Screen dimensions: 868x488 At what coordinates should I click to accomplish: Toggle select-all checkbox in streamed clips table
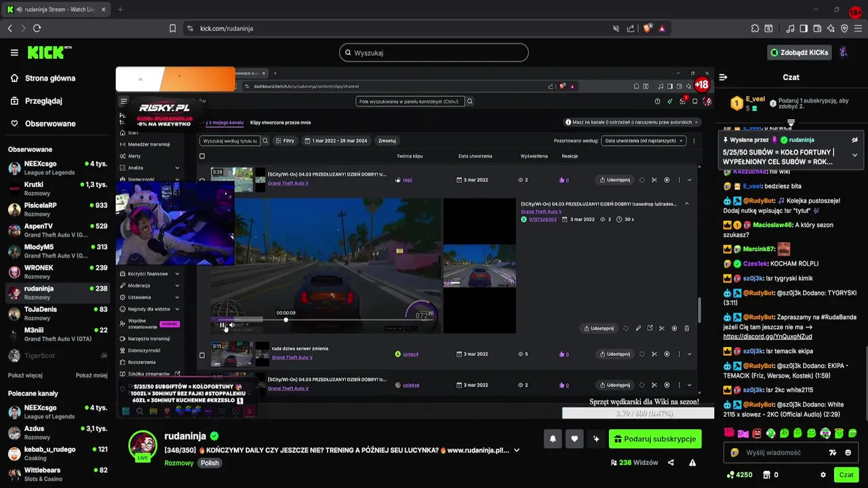202,157
